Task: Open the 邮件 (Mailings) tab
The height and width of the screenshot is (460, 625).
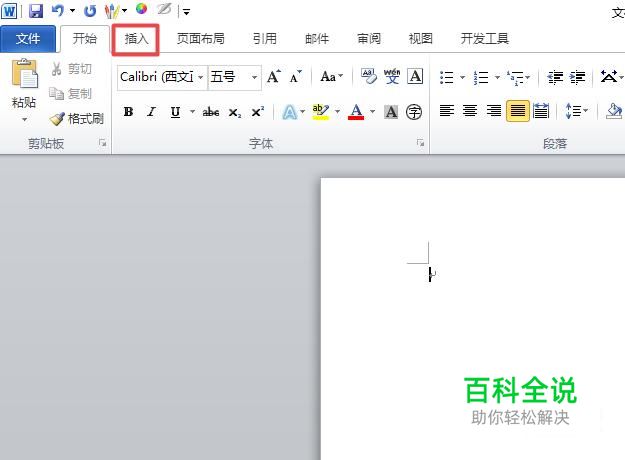Action: coord(317,39)
